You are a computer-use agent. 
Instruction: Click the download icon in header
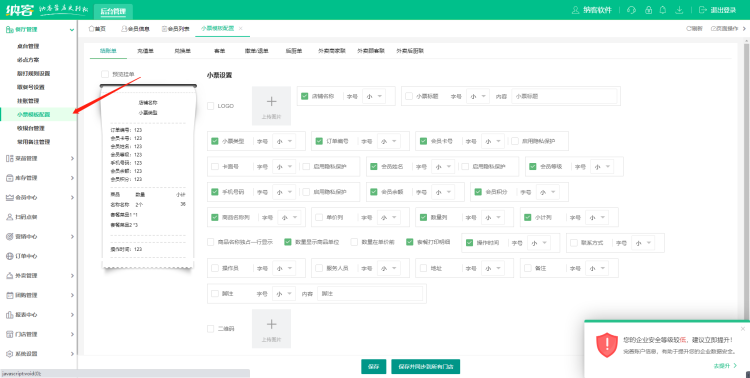click(x=679, y=10)
